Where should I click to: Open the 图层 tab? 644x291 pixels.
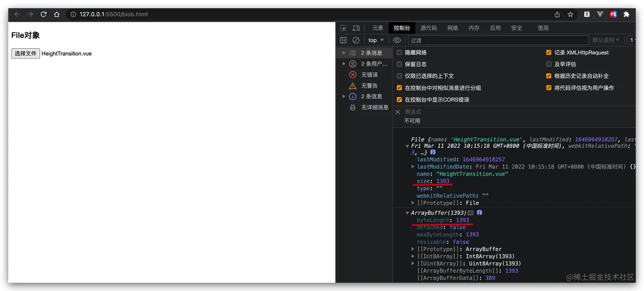(x=543, y=28)
